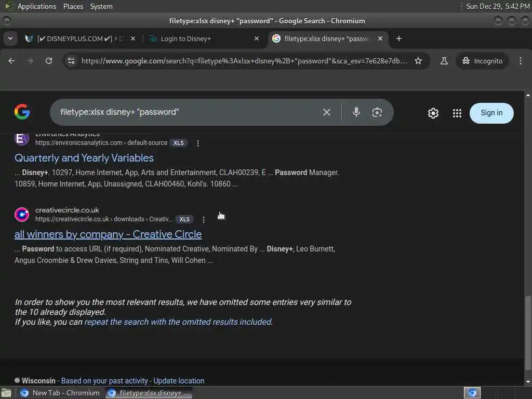Image resolution: width=532 pixels, height=399 pixels.
Task: Open a new tab with plus button
Action: (x=399, y=38)
